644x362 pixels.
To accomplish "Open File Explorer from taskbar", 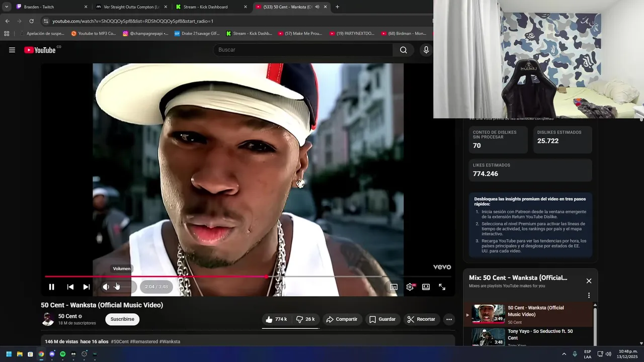I will [20, 354].
